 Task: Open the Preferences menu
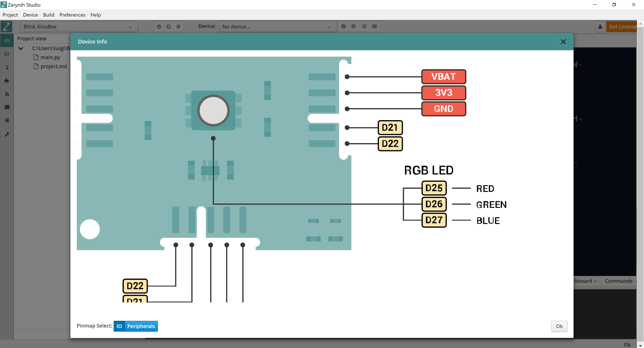tap(72, 15)
